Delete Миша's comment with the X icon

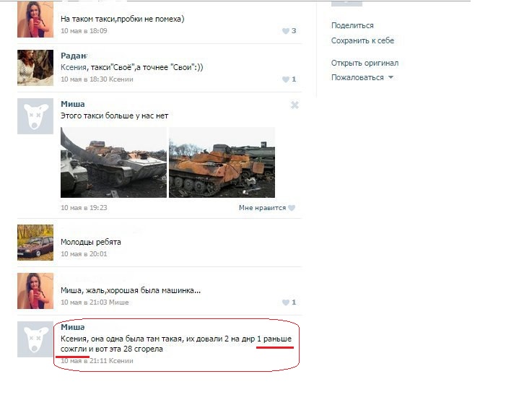click(295, 105)
